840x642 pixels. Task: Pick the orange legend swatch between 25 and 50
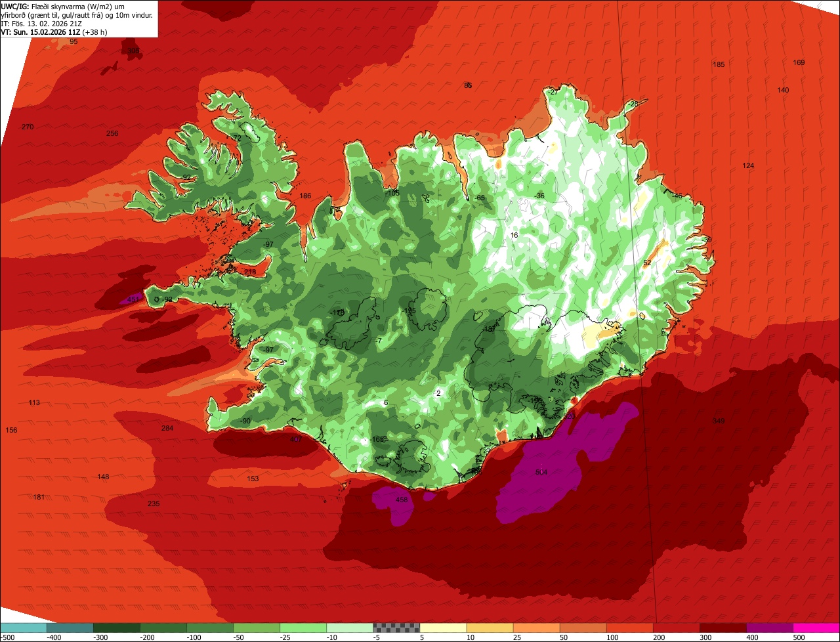(536, 628)
